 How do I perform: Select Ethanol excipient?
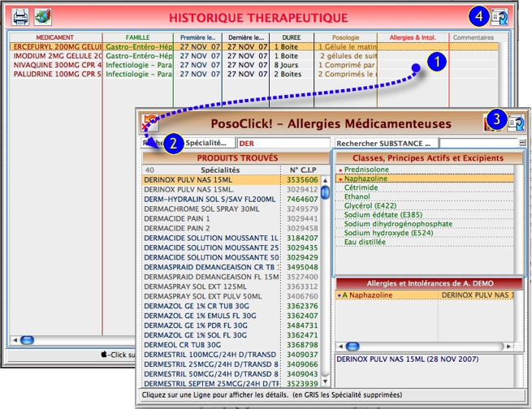point(425,197)
